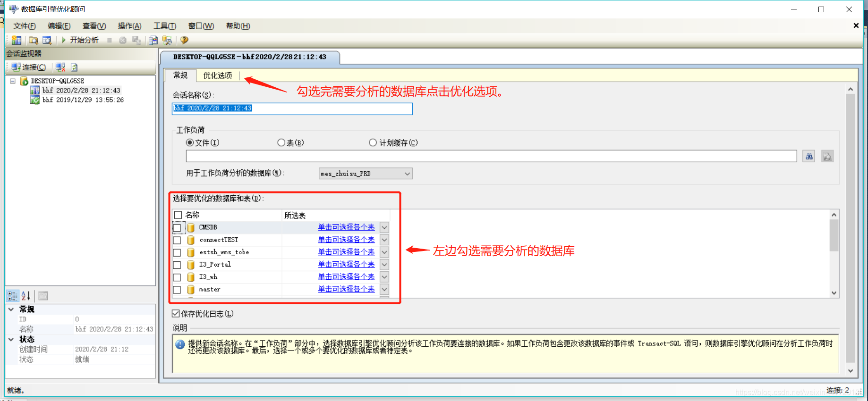Click the connectTEST database cylinder icon
The image size is (868, 401).
pos(191,240)
